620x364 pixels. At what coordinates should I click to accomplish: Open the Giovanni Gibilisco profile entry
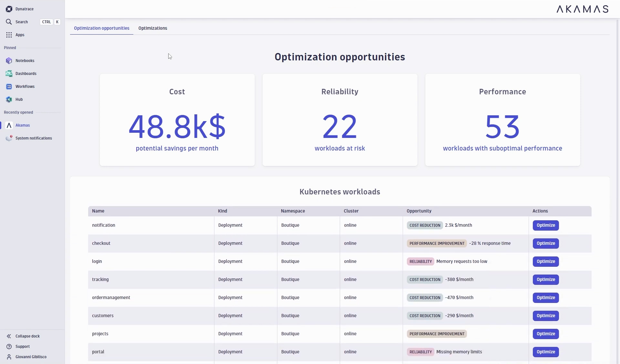pos(31,357)
